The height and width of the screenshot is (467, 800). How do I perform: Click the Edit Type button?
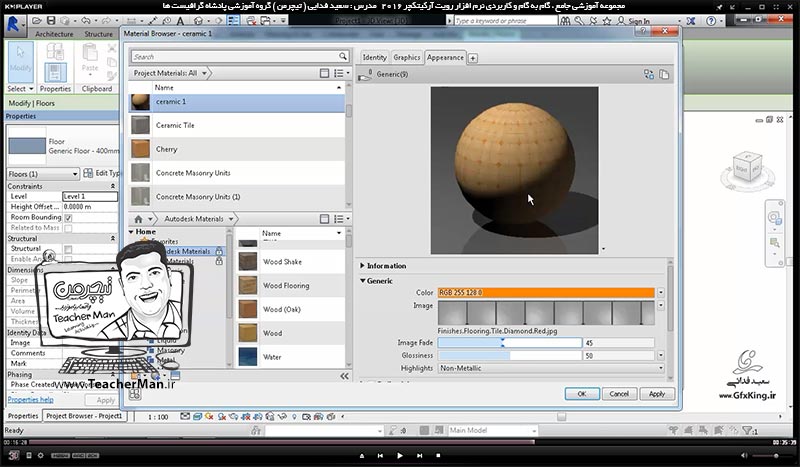[102, 174]
